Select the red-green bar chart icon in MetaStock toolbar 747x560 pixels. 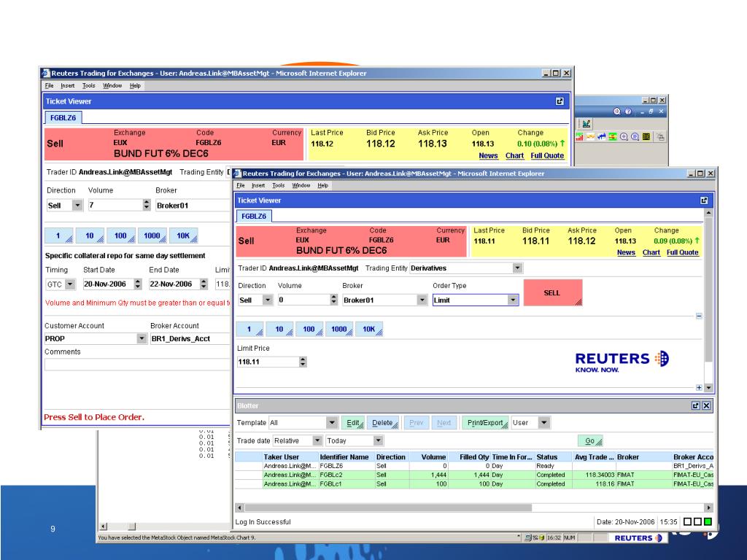tap(579, 137)
